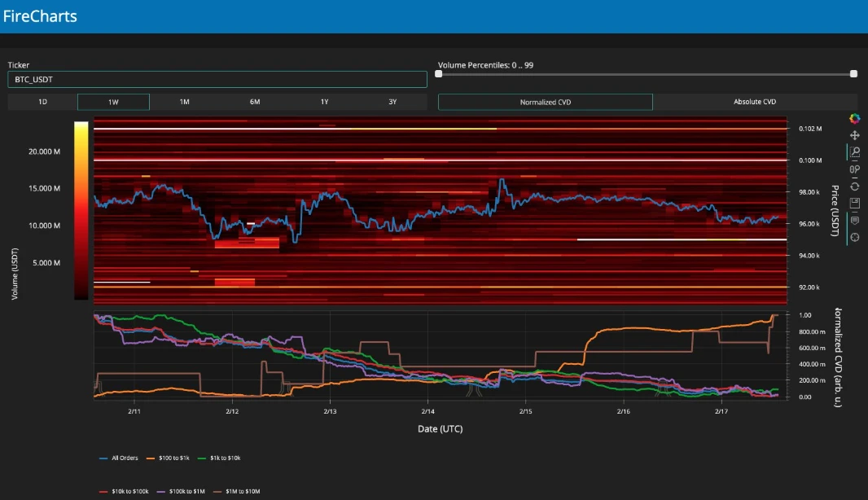
Task: Toggle the $100 to $1k legend entry
Action: 168,458
